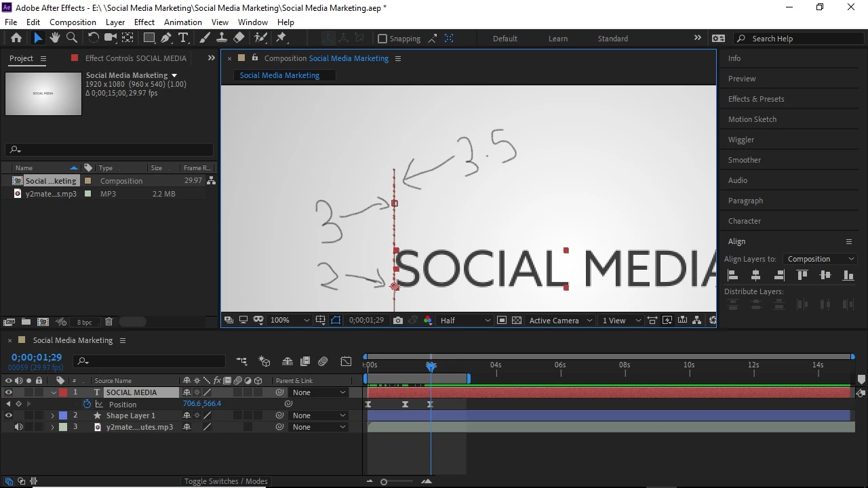Image resolution: width=868 pixels, height=488 pixels.
Task: Select the Rectangle shape tool
Action: coord(149,38)
